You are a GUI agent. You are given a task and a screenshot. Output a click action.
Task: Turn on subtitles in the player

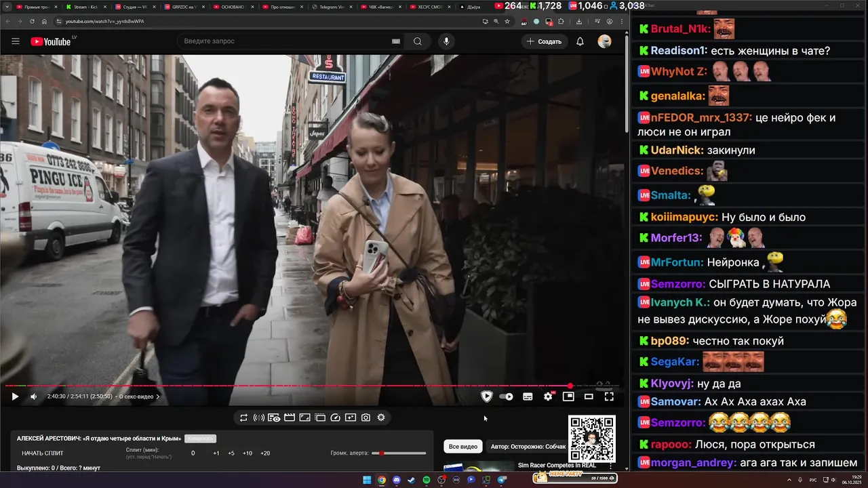point(528,396)
